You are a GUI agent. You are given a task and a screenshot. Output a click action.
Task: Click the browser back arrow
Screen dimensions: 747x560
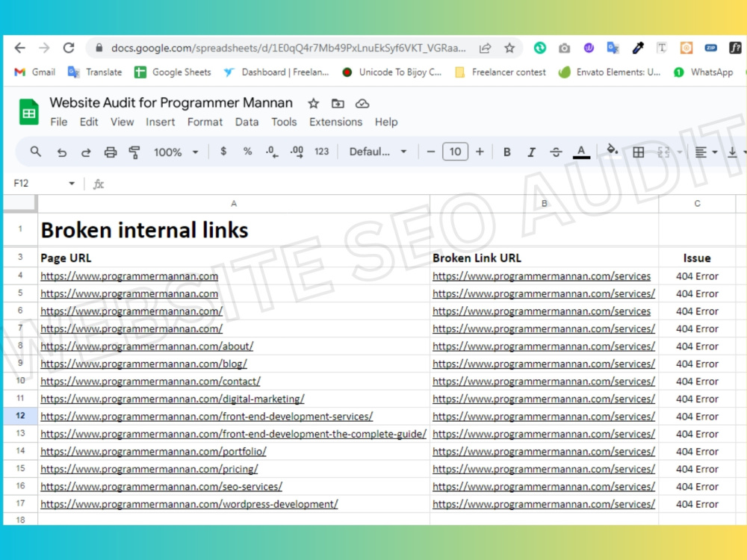[x=19, y=48]
